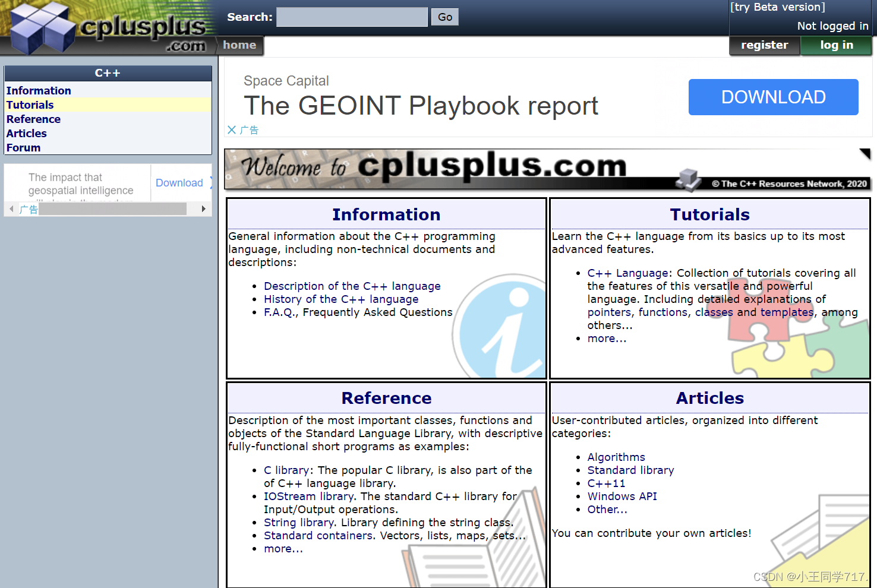The image size is (877, 588).
Task: Click the classes link in Tutorials
Action: click(x=714, y=312)
